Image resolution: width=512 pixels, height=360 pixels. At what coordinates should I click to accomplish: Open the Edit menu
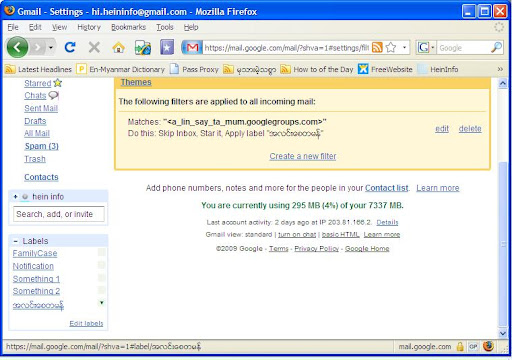coord(35,27)
